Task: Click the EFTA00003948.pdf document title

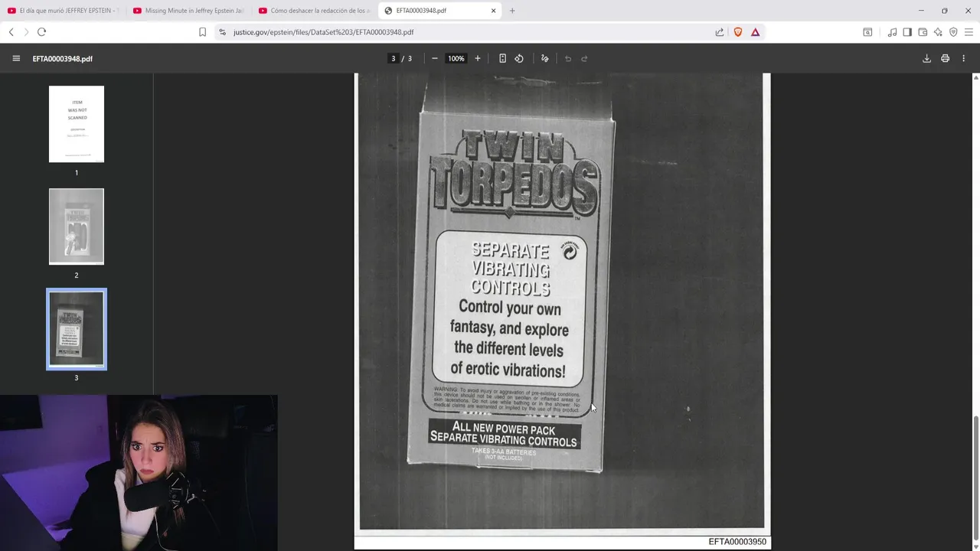Action: click(x=63, y=58)
